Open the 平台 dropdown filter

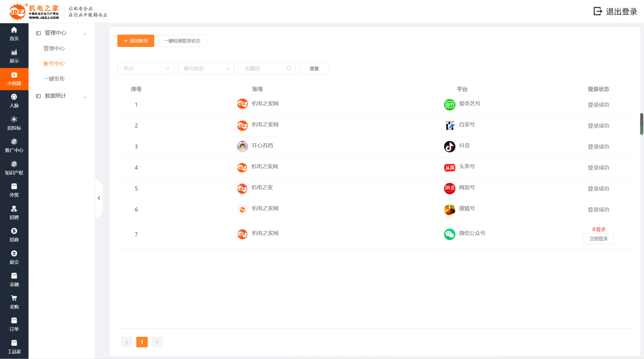click(x=146, y=68)
